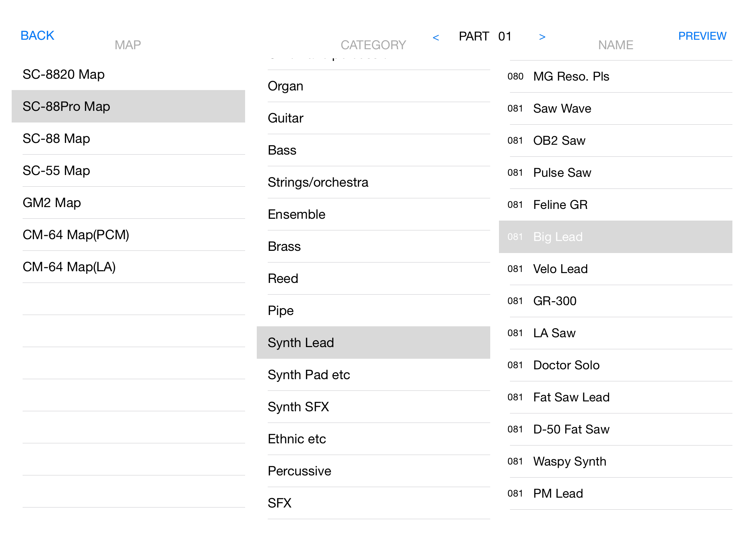Viewport: 747px width, 560px height.
Task: Choose the Strings/orchestra category
Action: 373,182
